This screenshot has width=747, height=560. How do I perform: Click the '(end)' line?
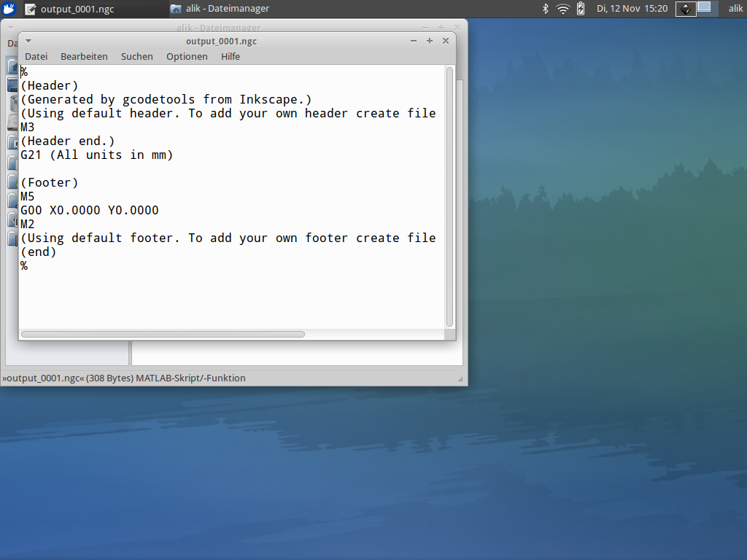tap(38, 252)
